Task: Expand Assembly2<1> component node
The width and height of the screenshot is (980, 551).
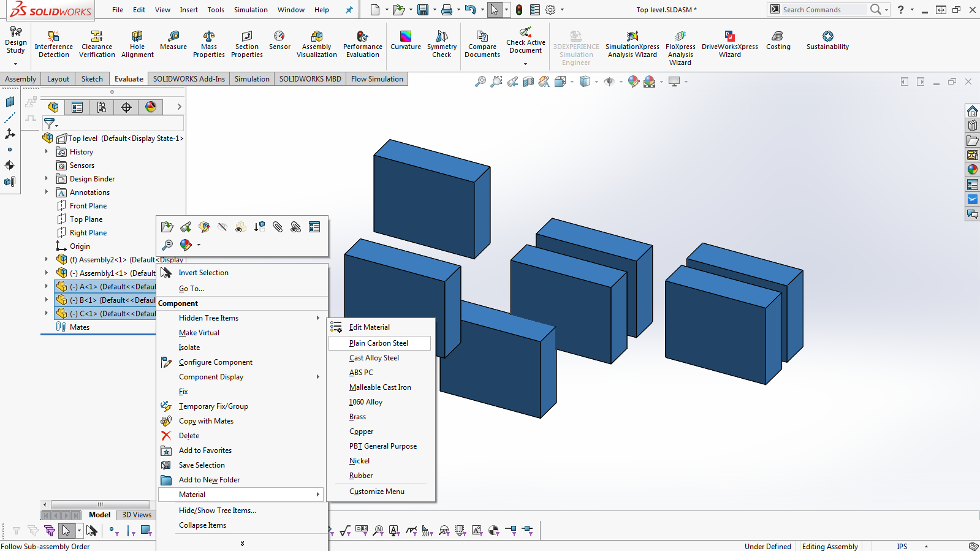Action: tap(46, 259)
